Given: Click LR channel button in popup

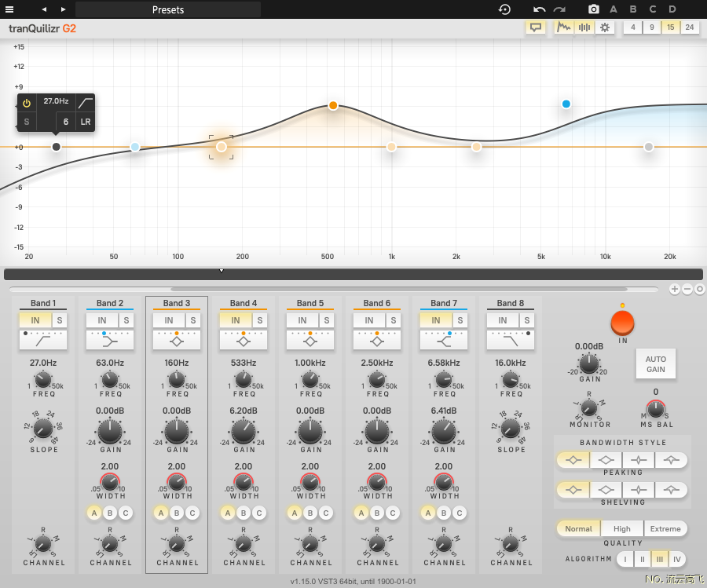Looking at the screenshot, I should click(85, 122).
